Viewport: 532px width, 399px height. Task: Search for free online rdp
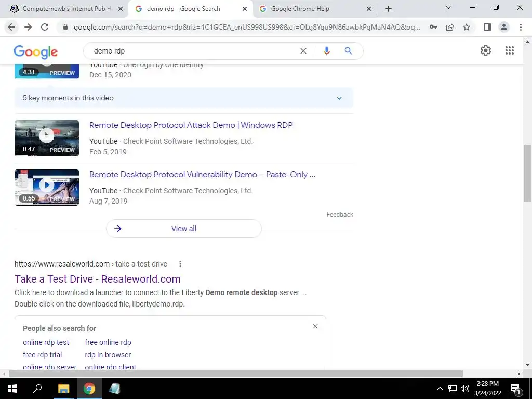click(108, 342)
